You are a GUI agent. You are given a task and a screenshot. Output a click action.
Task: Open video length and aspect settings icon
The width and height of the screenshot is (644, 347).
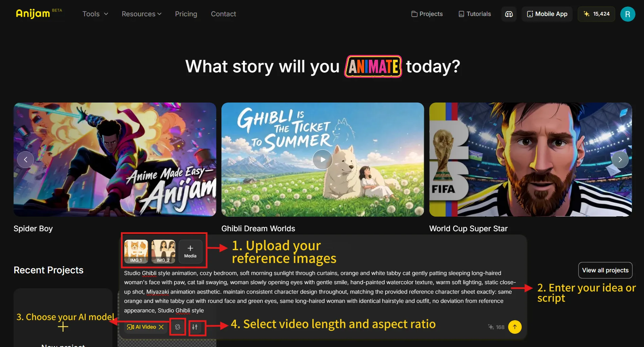[195, 327]
